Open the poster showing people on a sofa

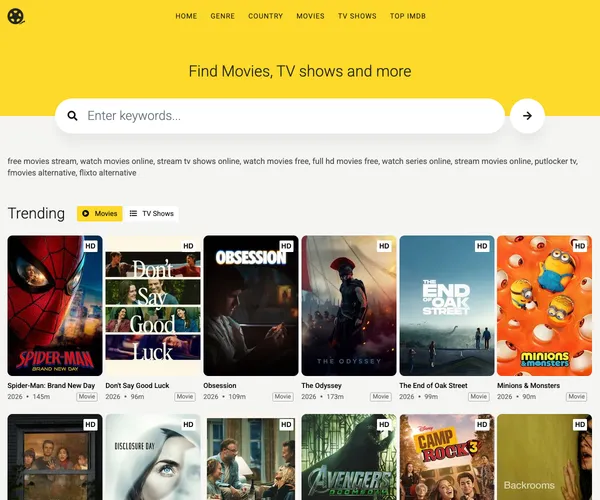click(251, 457)
